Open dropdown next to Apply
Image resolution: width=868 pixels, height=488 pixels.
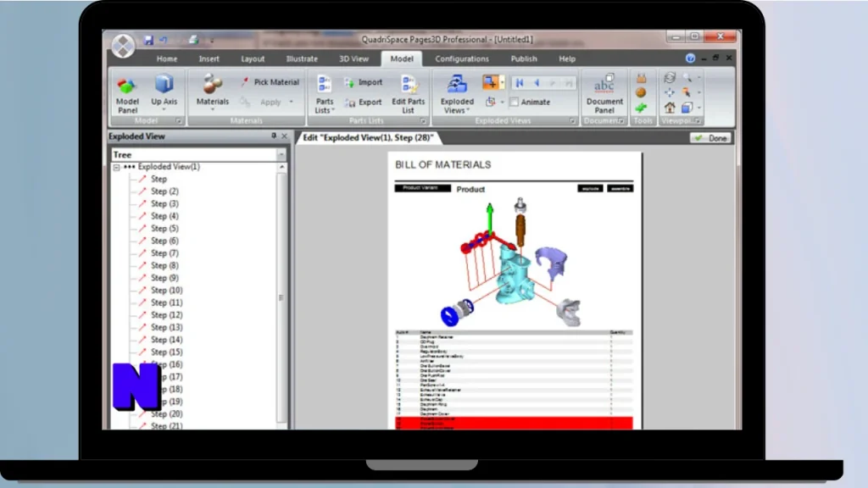pos(292,102)
